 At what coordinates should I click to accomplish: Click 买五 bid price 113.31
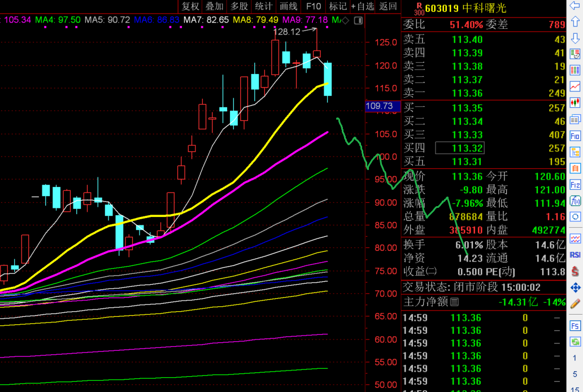coord(467,162)
